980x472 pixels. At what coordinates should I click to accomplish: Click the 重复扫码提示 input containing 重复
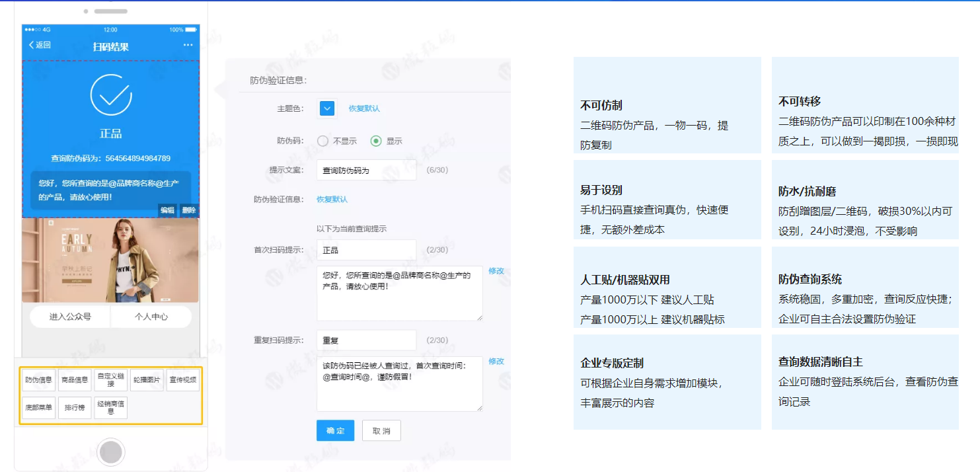click(x=366, y=340)
